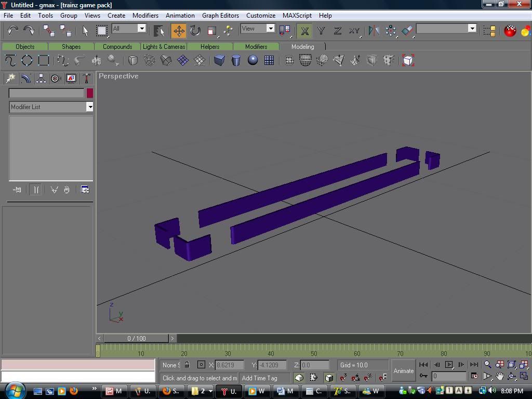This screenshot has height=399, width=532.
Task: Open the Hierarchy command panel tab
Action: (x=41, y=78)
